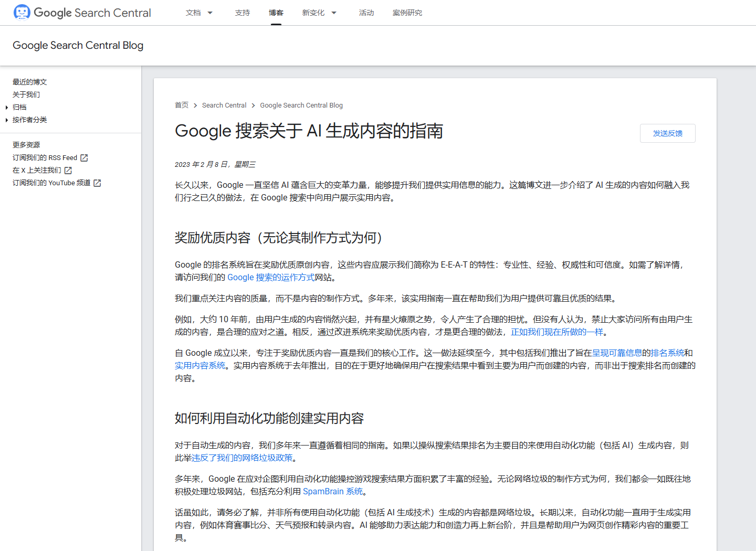Click the Google Search Central logo icon

[22, 12]
